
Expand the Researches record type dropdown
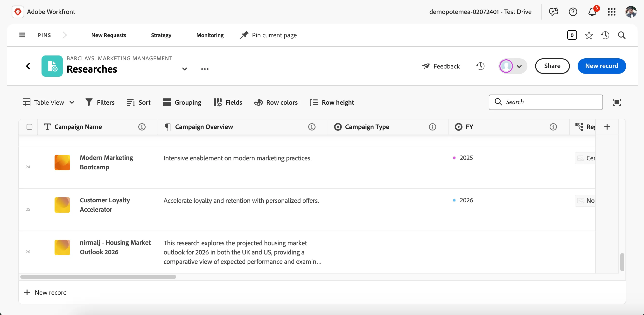click(x=184, y=69)
